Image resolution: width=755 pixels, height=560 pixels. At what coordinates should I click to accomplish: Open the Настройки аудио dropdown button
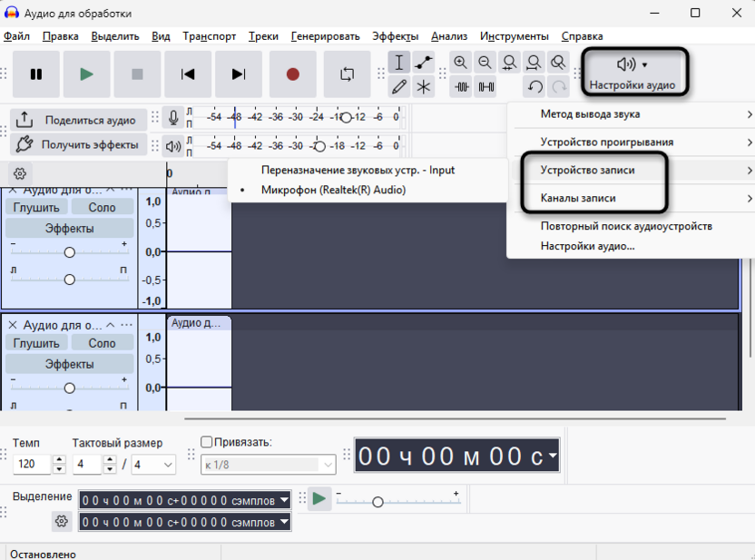click(632, 73)
